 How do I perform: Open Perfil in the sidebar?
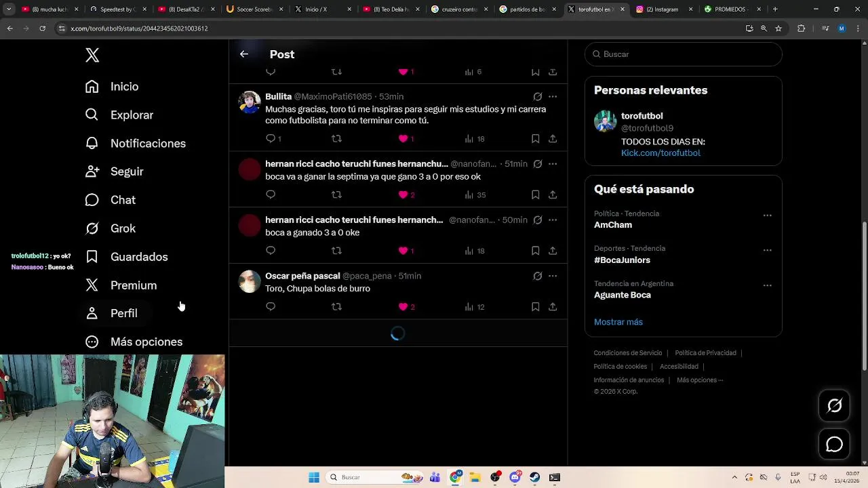(111, 313)
